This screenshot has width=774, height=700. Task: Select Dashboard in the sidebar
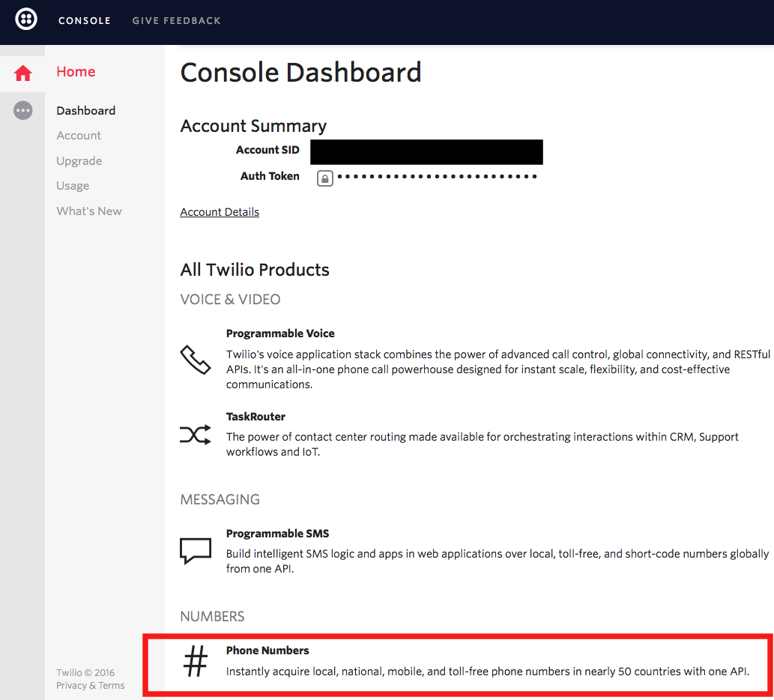coord(86,111)
